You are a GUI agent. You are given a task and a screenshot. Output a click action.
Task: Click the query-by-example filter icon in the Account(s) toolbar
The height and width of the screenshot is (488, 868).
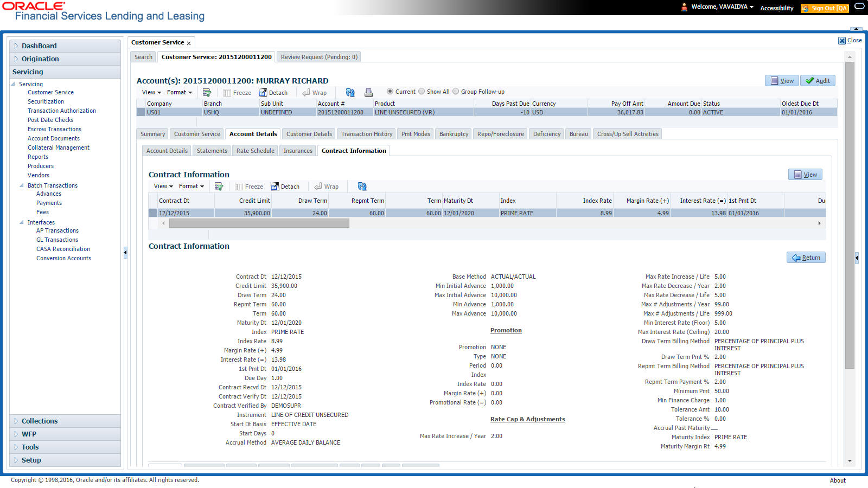coord(207,93)
